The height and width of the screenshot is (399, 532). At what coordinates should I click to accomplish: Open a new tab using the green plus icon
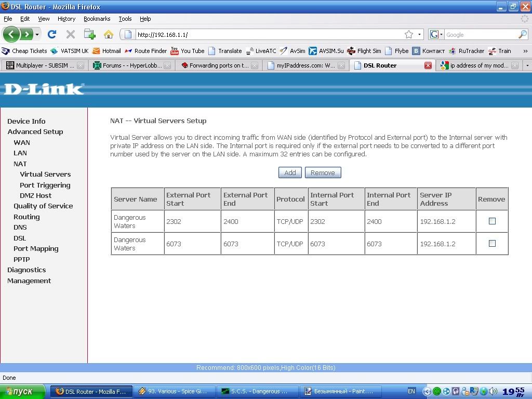click(89, 34)
